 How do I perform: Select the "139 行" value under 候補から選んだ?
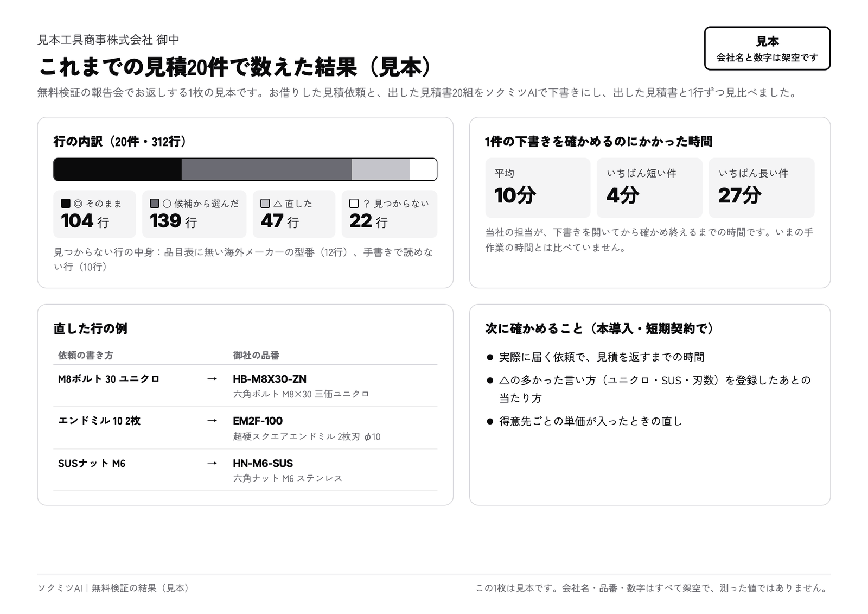[x=174, y=221]
